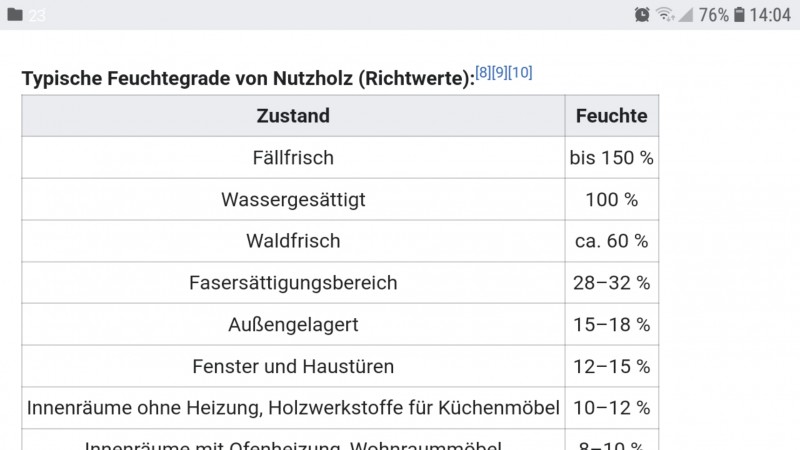
Task: Tap the heading Typische Feuchtegrade von Nutzholz
Action: click(247, 79)
